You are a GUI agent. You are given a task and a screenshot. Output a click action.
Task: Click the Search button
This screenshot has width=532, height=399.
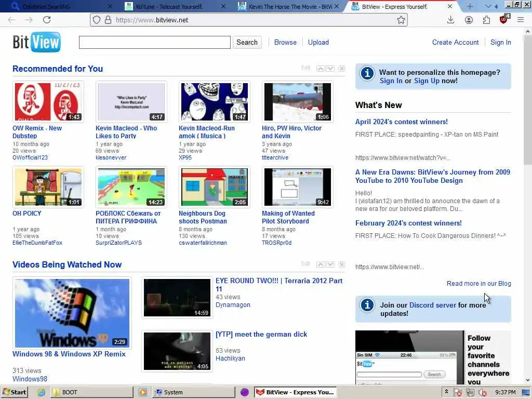[x=247, y=43]
